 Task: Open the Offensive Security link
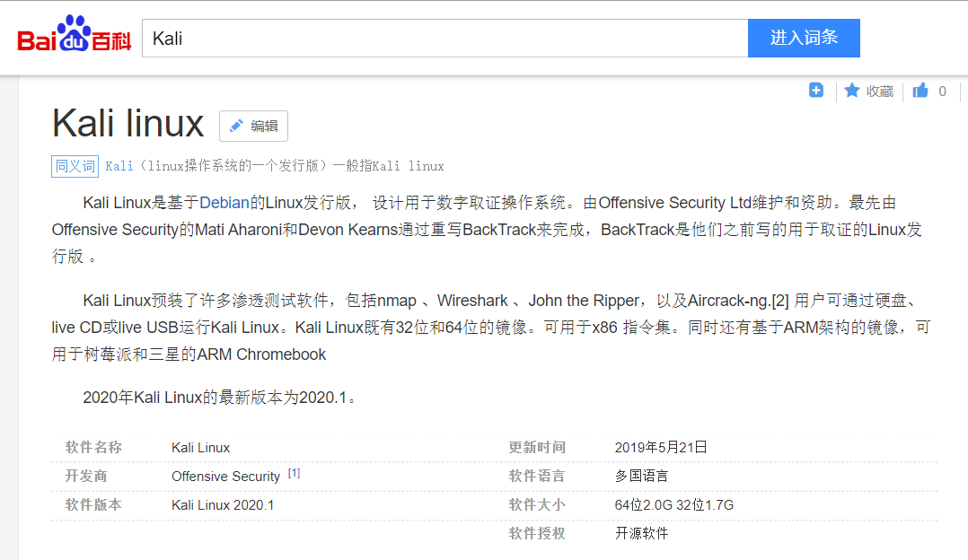pyautogui.click(x=225, y=477)
